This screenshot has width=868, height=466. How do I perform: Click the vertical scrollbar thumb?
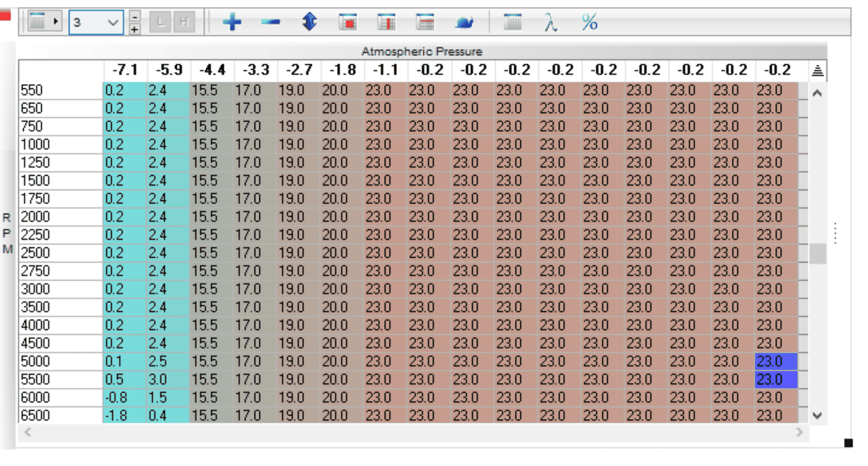(818, 254)
